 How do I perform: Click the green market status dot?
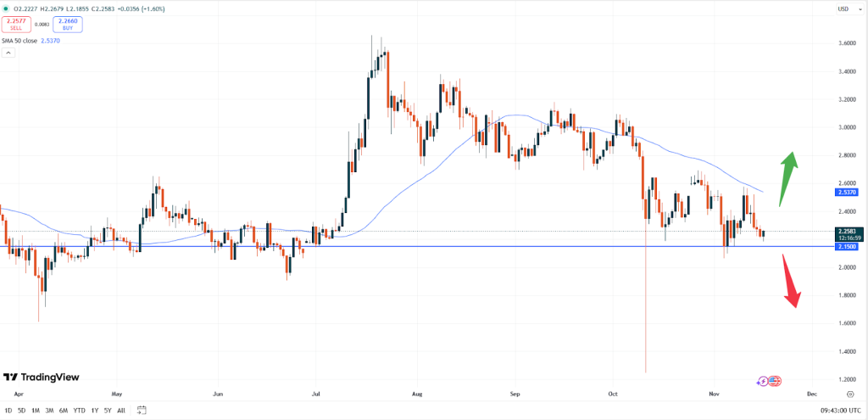coord(6,9)
